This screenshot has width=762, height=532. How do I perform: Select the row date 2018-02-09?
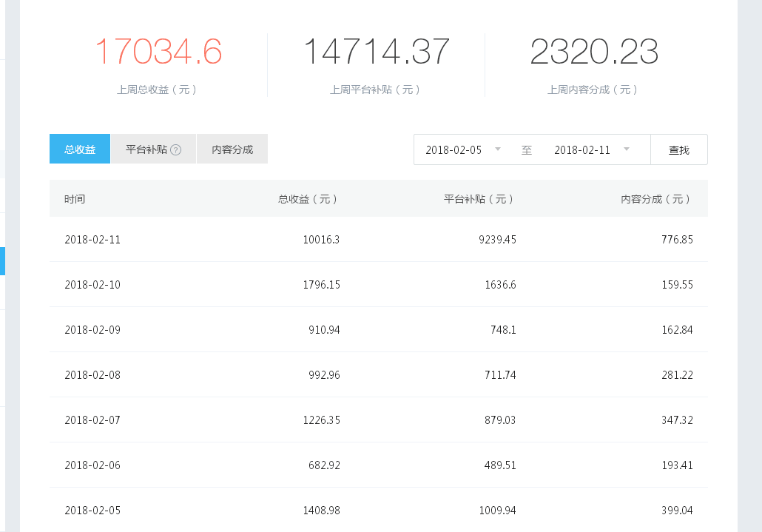(x=92, y=330)
